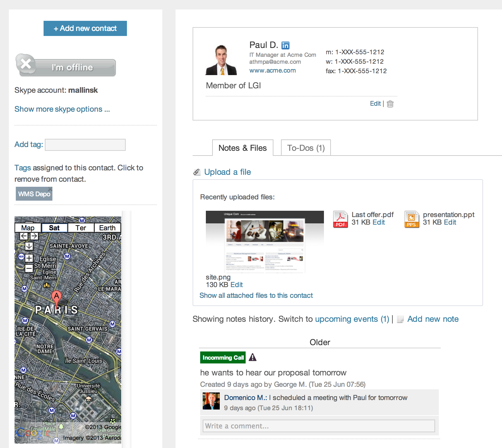
Task: Switch map to Ter view
Action: pyautogui.click(x=81, y=228)
